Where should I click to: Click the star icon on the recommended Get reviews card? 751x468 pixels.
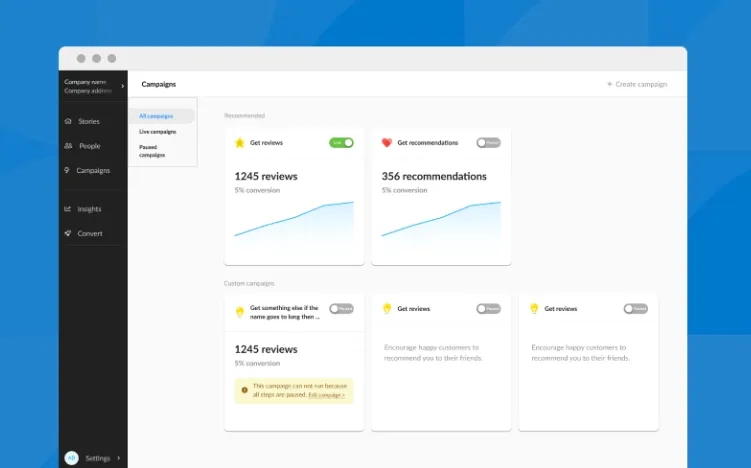click(x=239, y=143)
